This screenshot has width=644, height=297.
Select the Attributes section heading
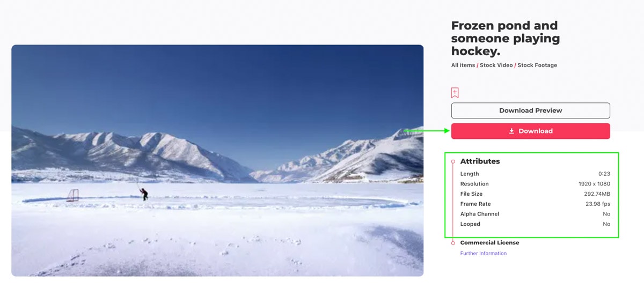[x=480, y=161]
